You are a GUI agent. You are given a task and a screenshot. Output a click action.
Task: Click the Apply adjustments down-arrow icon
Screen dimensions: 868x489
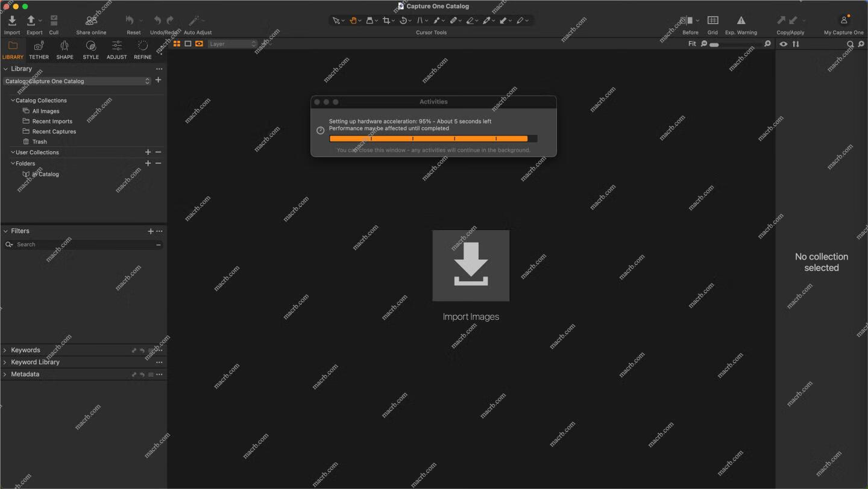[x=793, y=20]
